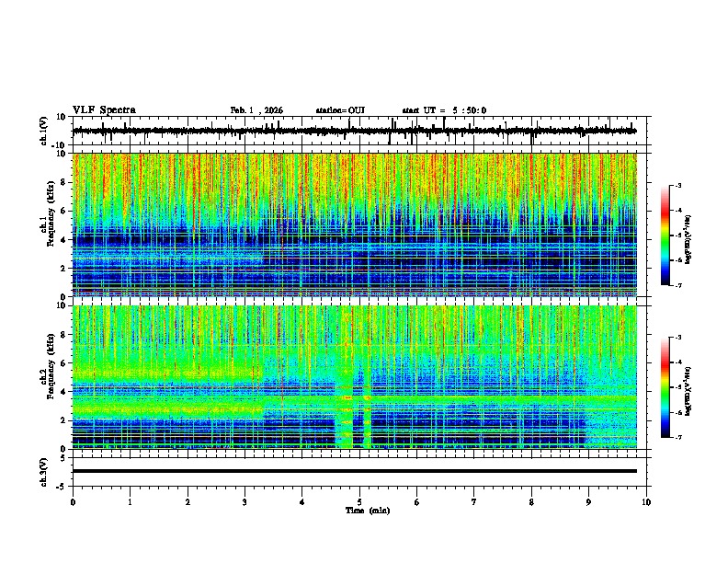
Task: Click time axis tick label "1"
Action: click(130, 502)
